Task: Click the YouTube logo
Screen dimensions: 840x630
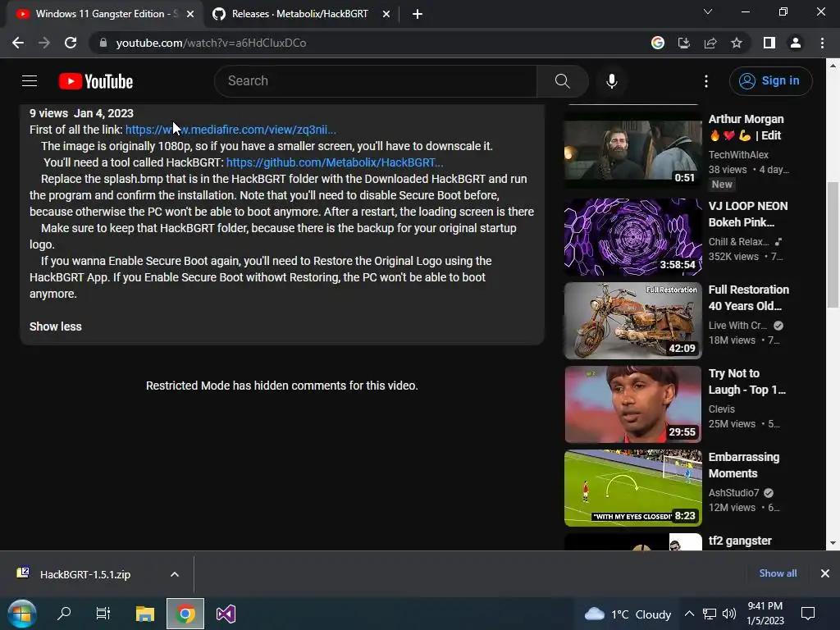Action: coord(96,81)
